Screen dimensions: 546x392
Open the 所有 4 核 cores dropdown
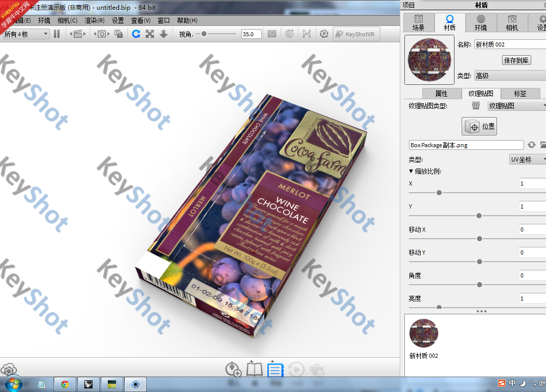tap(26, 34)
